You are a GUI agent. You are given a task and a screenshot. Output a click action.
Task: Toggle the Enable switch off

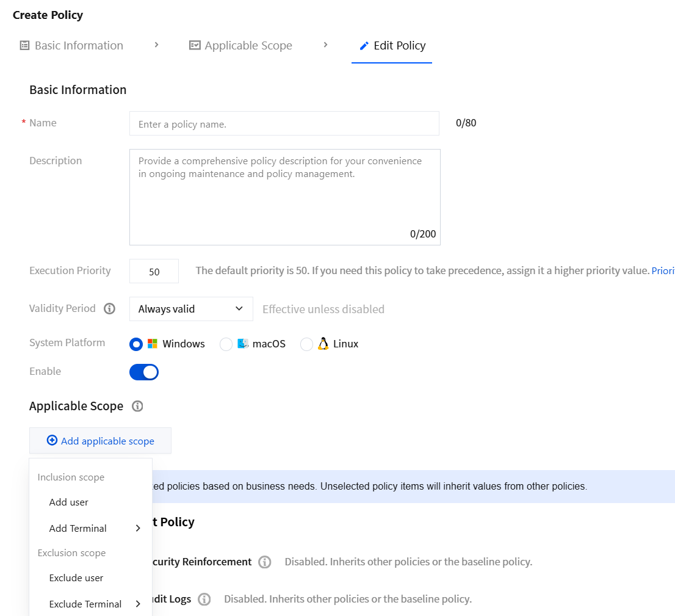coord(144,372)
